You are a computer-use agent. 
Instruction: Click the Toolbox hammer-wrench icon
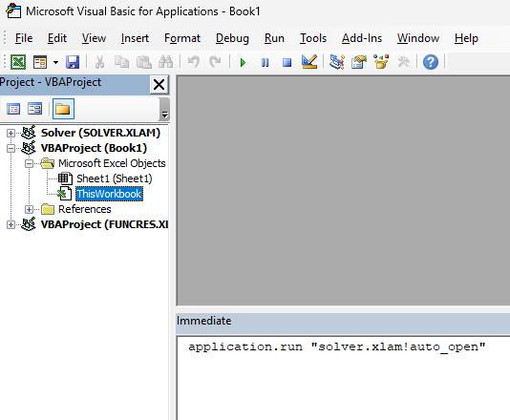coord(403,62)
